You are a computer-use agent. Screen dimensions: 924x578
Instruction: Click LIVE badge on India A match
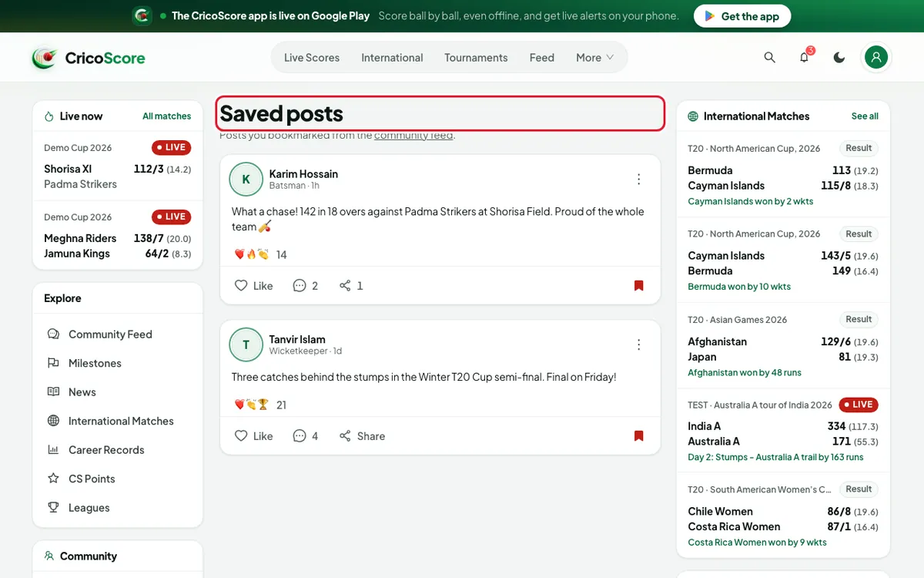pos(859,405)
